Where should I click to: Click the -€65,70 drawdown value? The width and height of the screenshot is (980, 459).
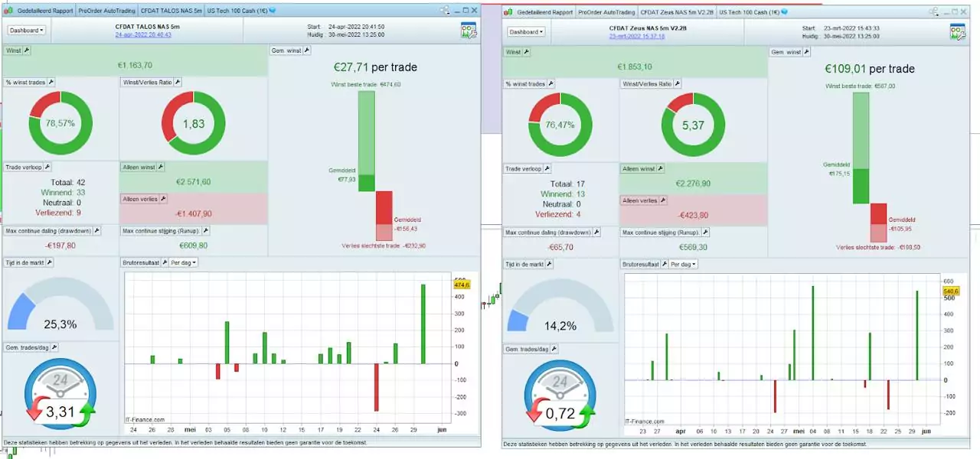click(x=560, y=247)
